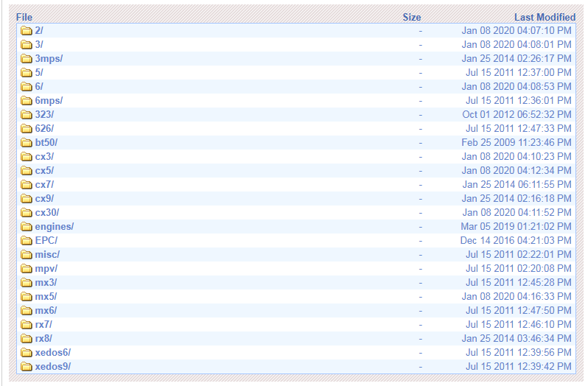The width and height of the screenshot is (588, 386).
Task: Navigate into the 323/ folder
Action: click(x=44, y=115)
